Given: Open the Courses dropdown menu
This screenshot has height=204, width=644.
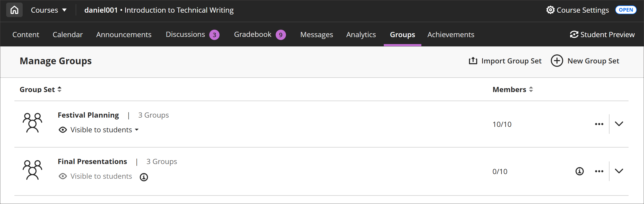Looking at the screenshot, I should (x=49, y=10).
